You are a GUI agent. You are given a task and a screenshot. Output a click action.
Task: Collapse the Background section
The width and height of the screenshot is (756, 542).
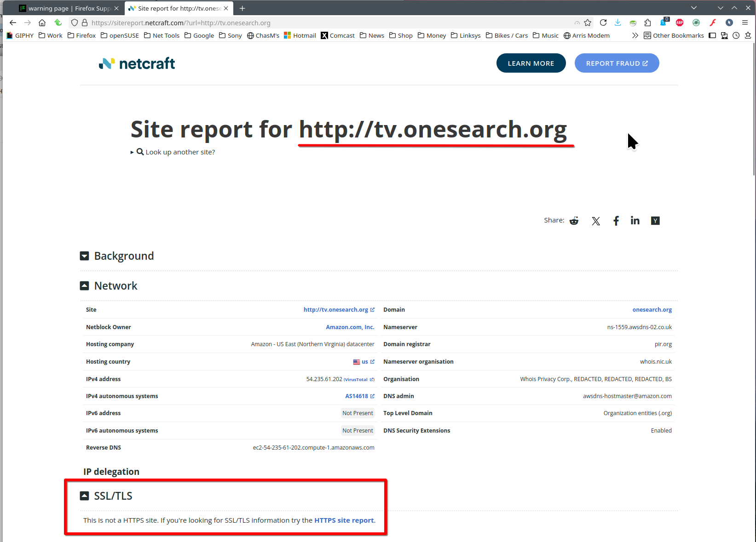(84, 256)
